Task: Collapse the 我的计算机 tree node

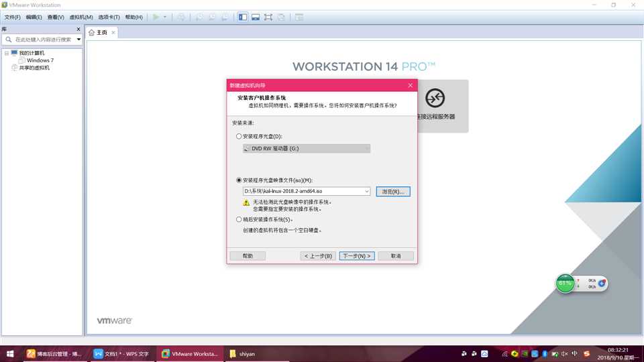Action: pyautogui.click(x=7, y=53)
